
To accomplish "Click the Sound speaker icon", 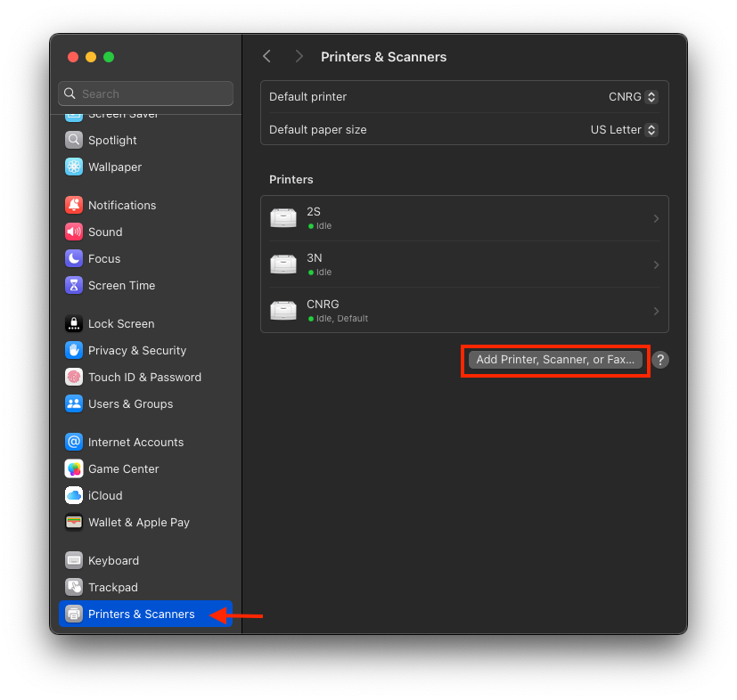I will coord(74,232).
